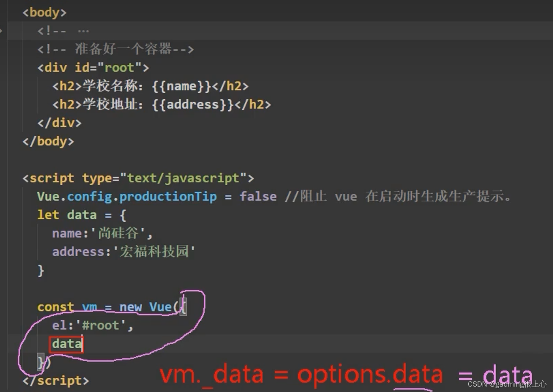This screenshot has height=392, width=553.
Task: Click the opening script tag name
Action: coord(52,178)
